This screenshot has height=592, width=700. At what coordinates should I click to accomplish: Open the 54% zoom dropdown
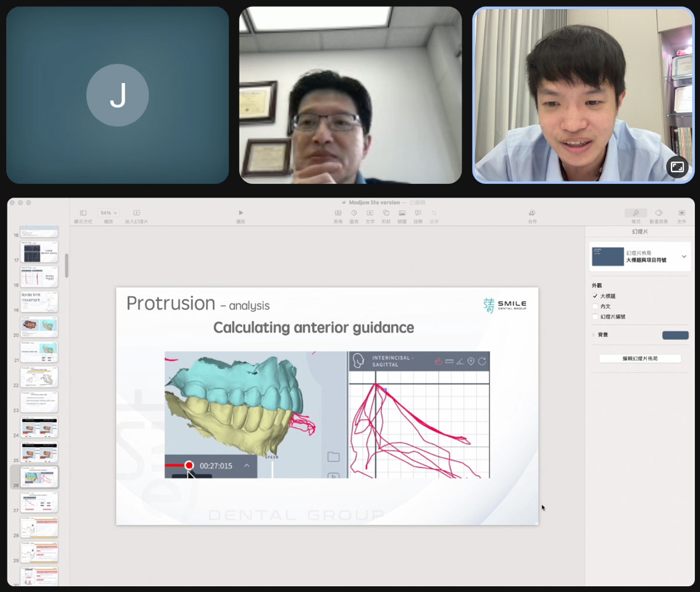pyautogui.click(x=108, y=213)
